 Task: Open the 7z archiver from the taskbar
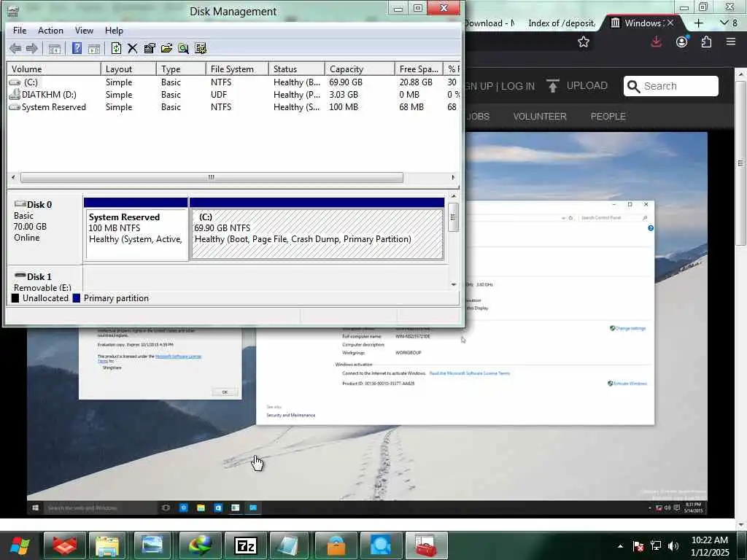click(246, 545)
